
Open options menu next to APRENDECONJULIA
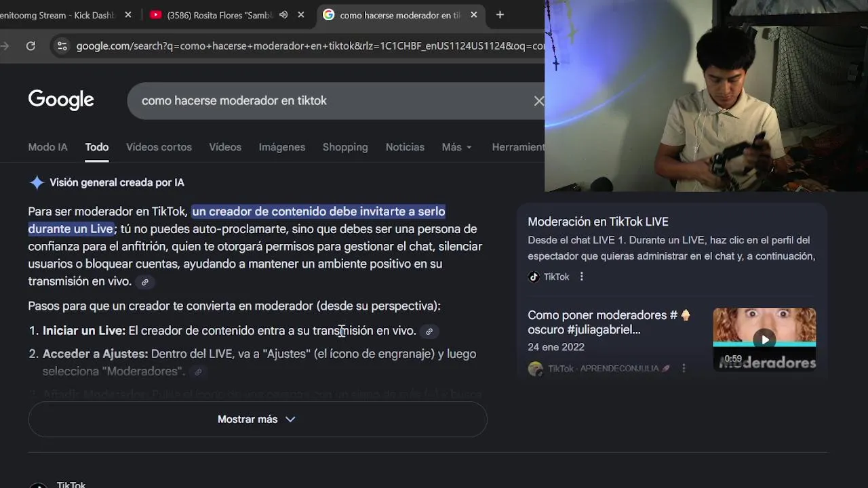click(x=684, y=368)
